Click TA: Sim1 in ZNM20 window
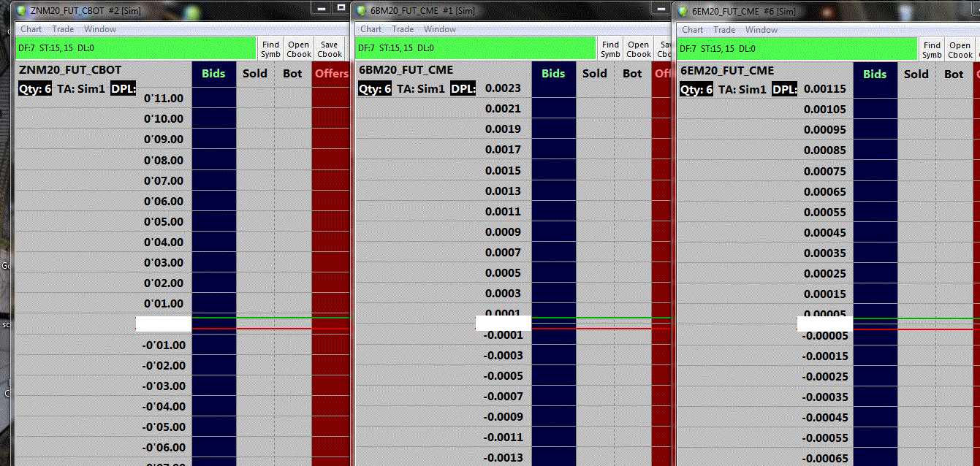The height and width of the screenshot is (466, 980). click(x=81, y=89)
